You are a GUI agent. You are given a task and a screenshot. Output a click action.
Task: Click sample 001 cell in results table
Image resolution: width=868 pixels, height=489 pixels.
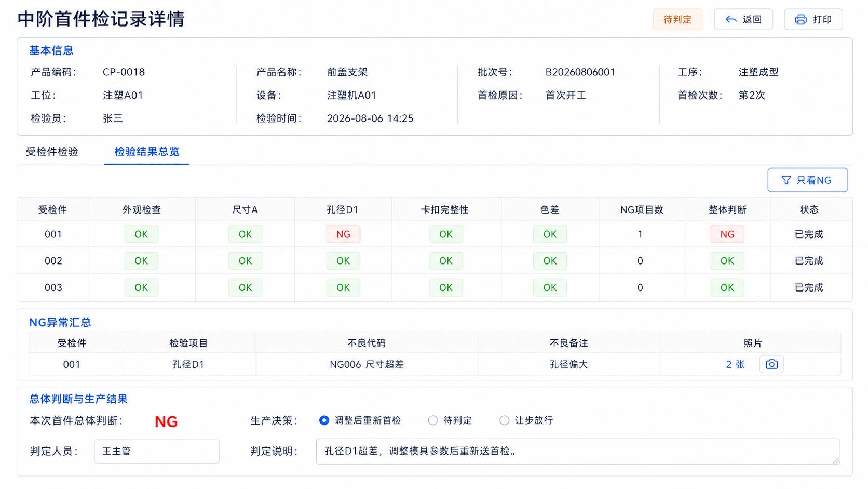coord(53,234)
